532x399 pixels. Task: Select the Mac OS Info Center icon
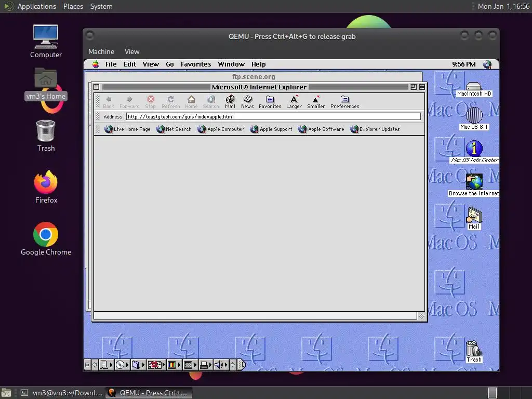(x=474, y=152)
